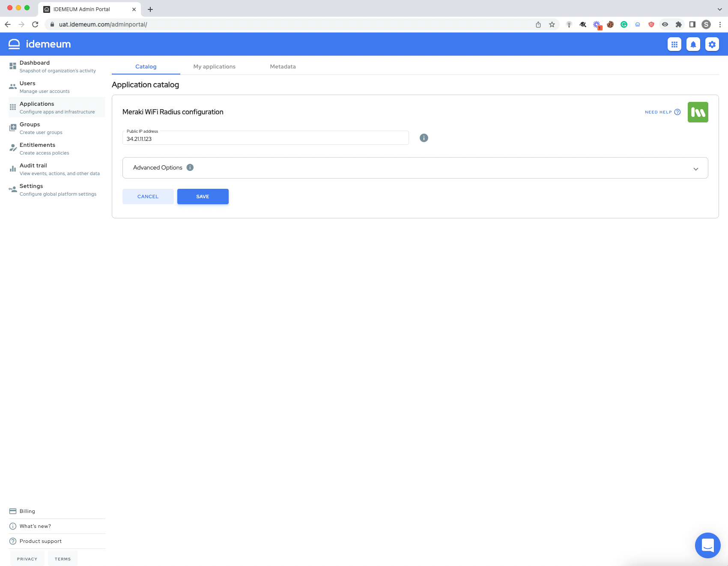The width and height of the screenshot is (728, 566).
Task: Click the Settings sidebar icon
Action: point(13,189)
